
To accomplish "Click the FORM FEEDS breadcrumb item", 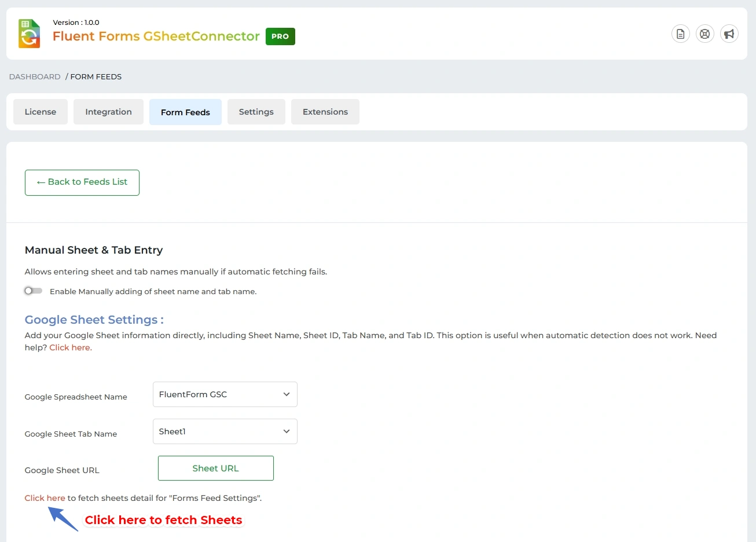I will tap(96, 76).
